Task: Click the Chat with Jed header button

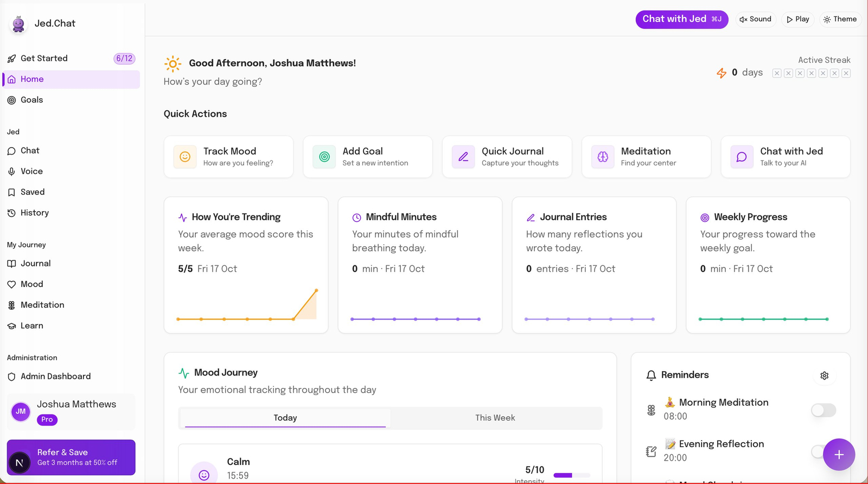Action: (x=681, y=19)
